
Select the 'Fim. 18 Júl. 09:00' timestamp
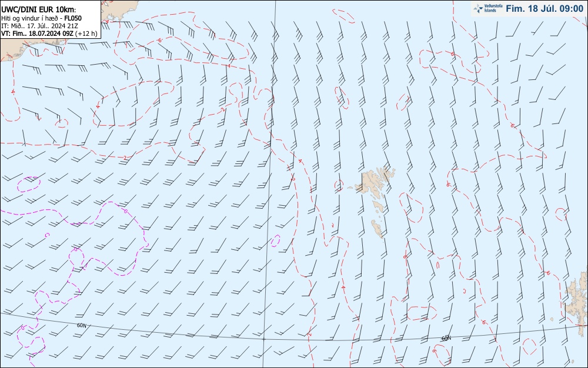tap(544, 9)
